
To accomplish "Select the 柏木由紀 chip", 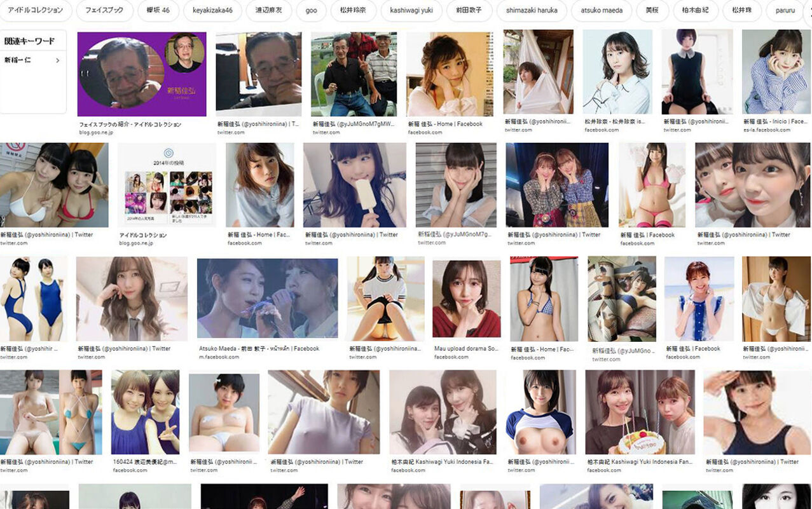I will 696,10.
